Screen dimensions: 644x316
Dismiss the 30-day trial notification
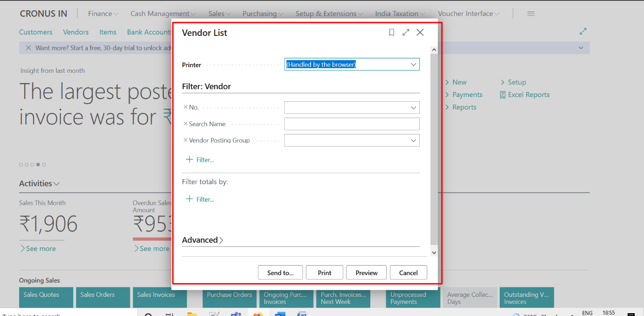(28, 48)
